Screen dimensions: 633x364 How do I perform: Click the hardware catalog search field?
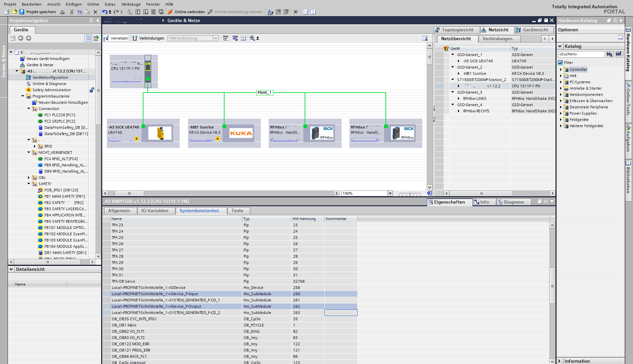click(x=581, y=54)
